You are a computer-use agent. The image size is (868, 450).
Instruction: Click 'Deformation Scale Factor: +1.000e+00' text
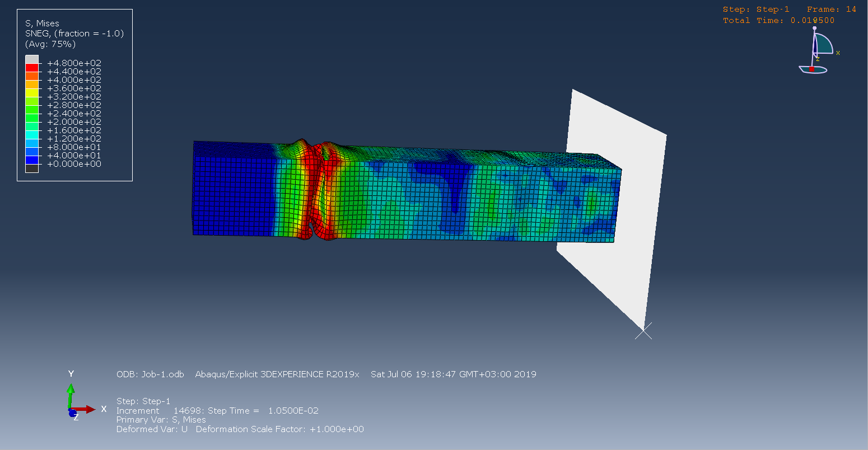[x=280, y=429]
